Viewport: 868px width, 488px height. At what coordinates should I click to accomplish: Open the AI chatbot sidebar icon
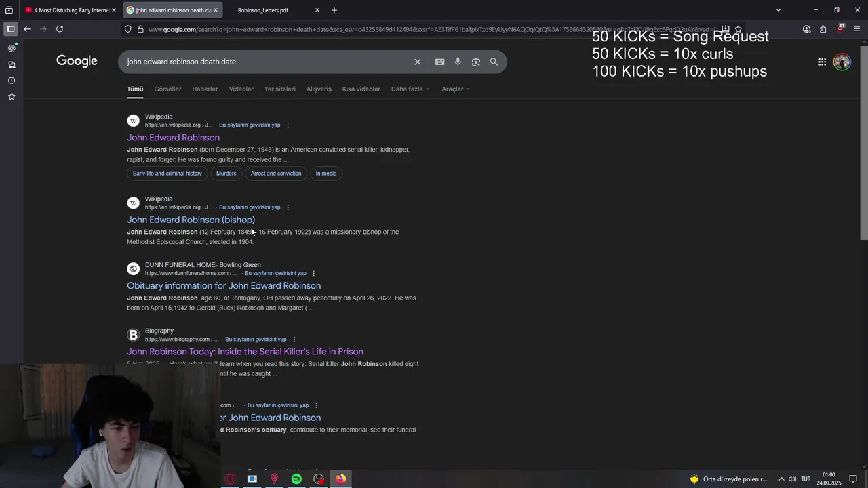point(12,48)
